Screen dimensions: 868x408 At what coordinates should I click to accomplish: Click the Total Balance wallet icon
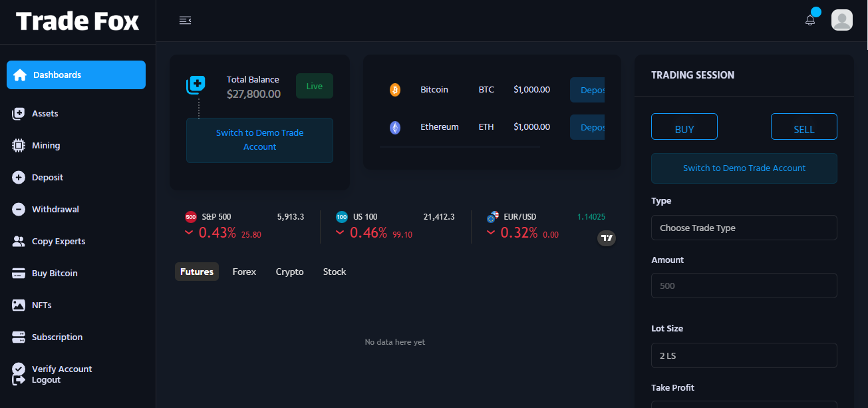tap(196, 85)
